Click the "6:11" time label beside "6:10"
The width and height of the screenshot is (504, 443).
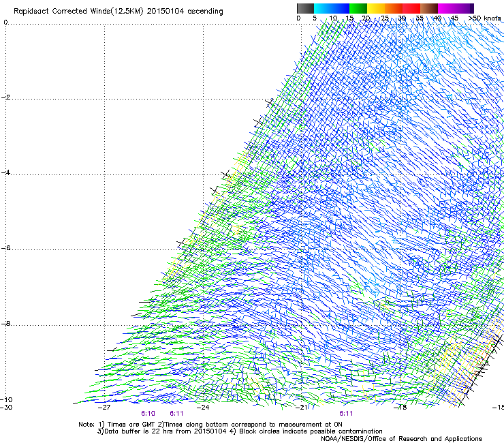click(176, 414)
